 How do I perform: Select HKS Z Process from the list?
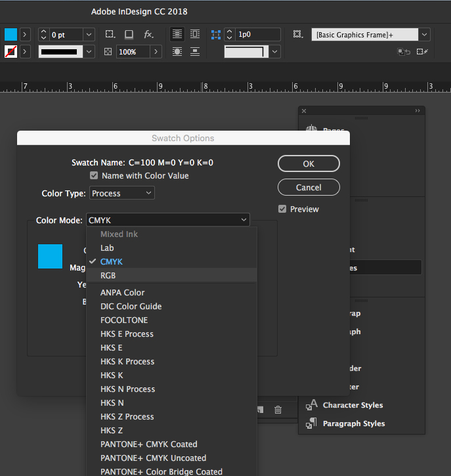pyautogui.click(x=172, y=416)
